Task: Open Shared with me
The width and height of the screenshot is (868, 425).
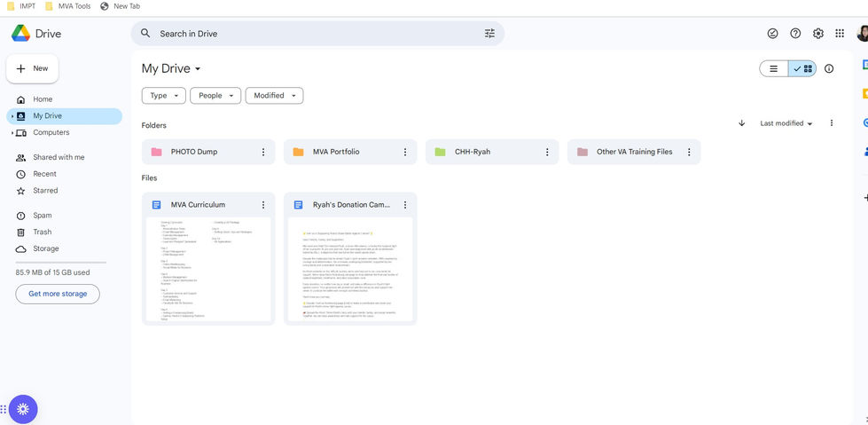Action: (x=64, y=157)
